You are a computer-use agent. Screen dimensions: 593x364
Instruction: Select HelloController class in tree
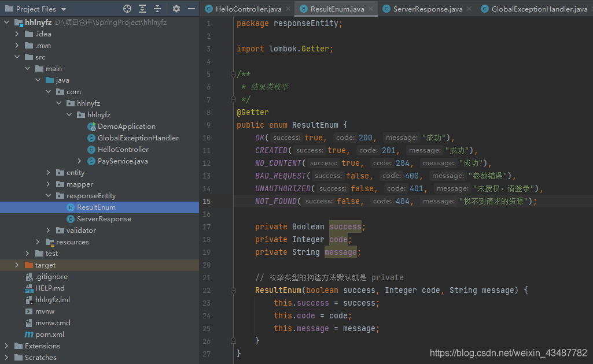123,150
